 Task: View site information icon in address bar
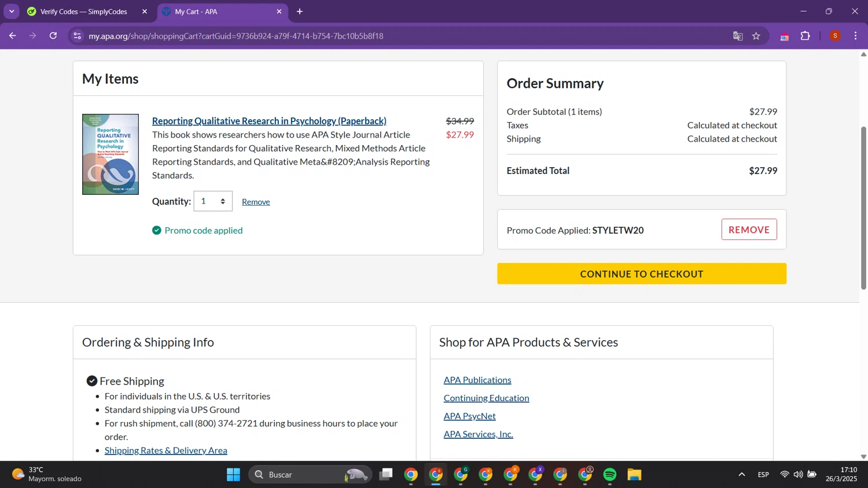(77, 36)
